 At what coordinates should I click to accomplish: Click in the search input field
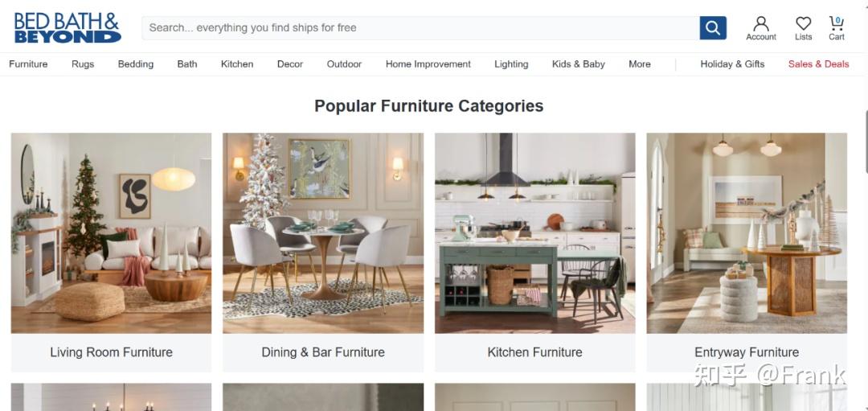coord(420,27)
